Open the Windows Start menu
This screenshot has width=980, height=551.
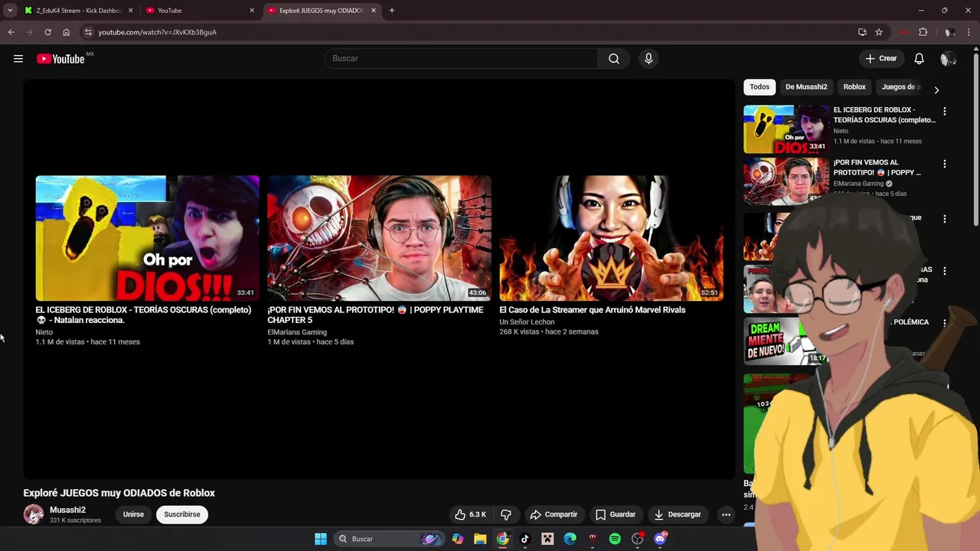click(321, 539)
